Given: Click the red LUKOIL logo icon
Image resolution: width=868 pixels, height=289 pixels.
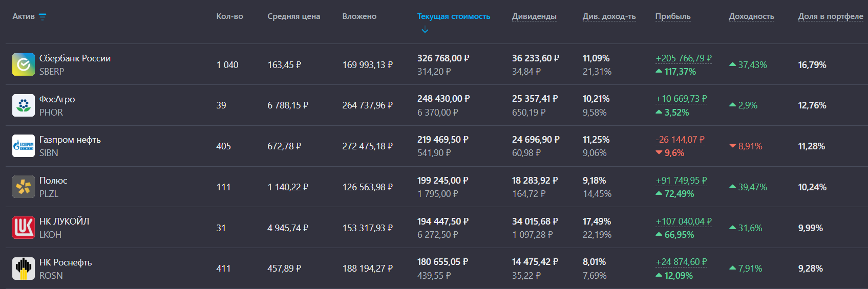Looking at the screenshot, I should tap(24, 228).
